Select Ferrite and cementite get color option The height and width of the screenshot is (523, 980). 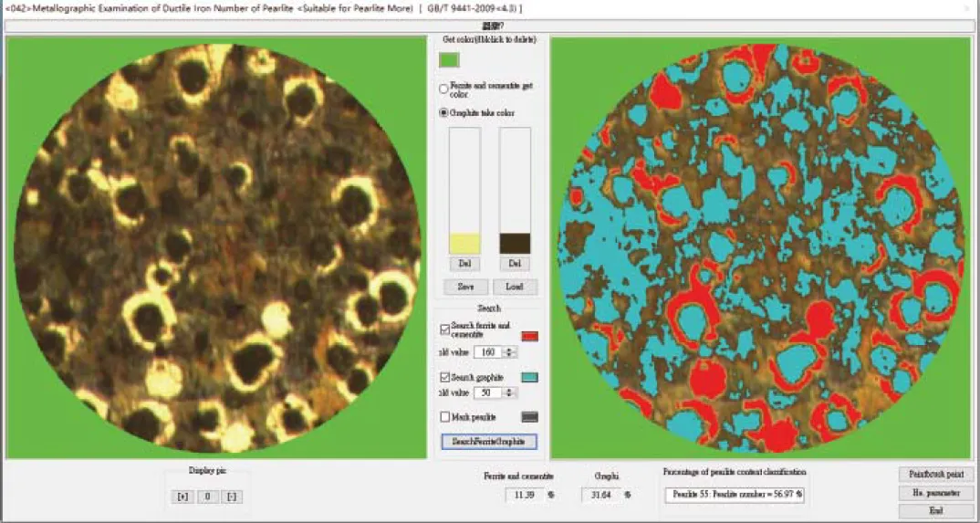click(x=444, y=89)
